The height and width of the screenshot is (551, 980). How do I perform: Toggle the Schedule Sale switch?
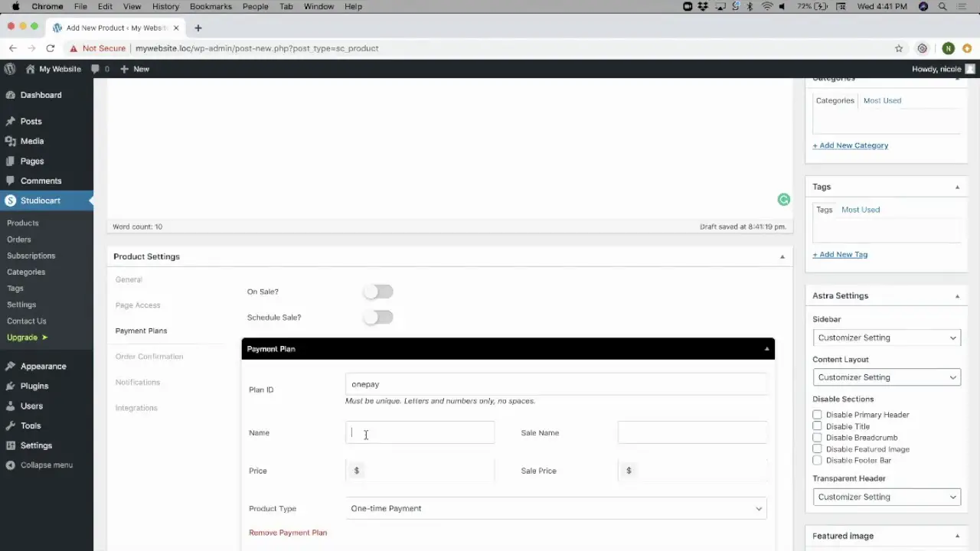point(378,318)
